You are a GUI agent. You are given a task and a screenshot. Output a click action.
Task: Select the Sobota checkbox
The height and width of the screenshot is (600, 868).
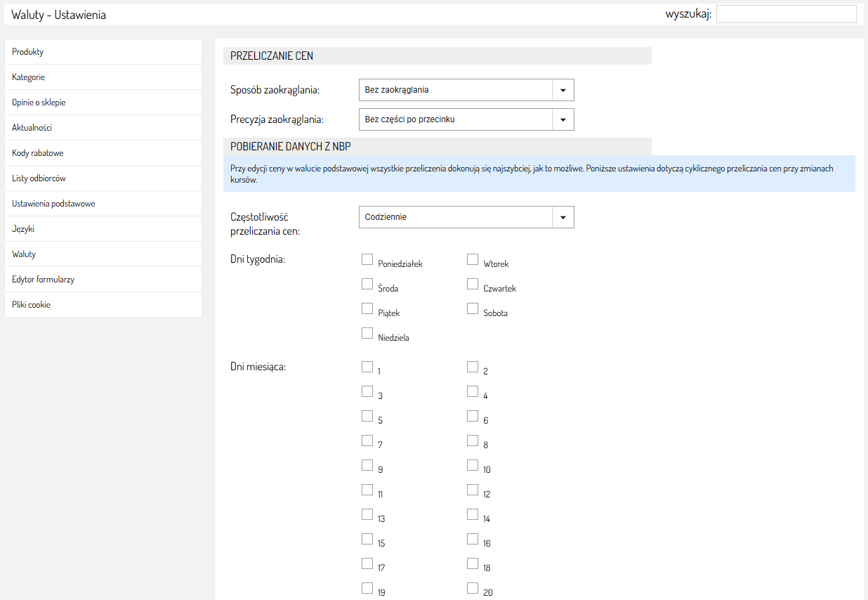(x=473, y=309)
